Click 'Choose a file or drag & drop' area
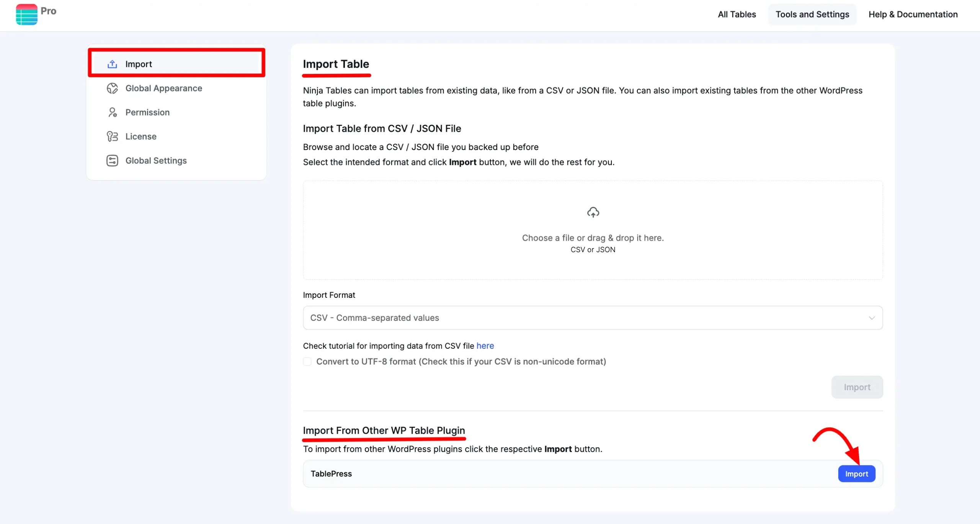980x524 pixels. pos(593,238)
